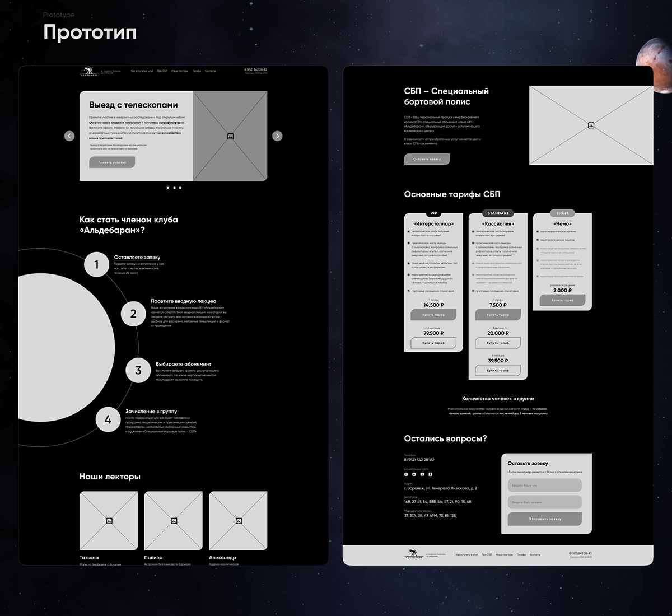Image resolution: width=672 pixels, height=616 pixels.
Task: Select the third carousel pagination dot
Action: tap(180, 188)
